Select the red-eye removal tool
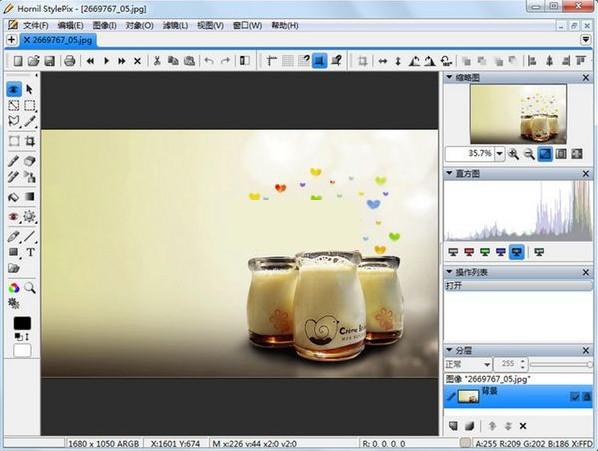Viewport: 598px width, 451px height. click(14, 217)
